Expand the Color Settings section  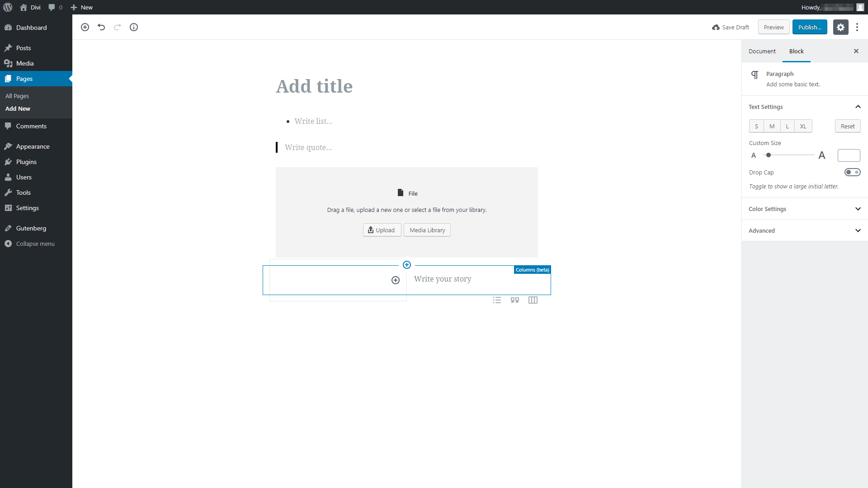[x=805, y=209]
